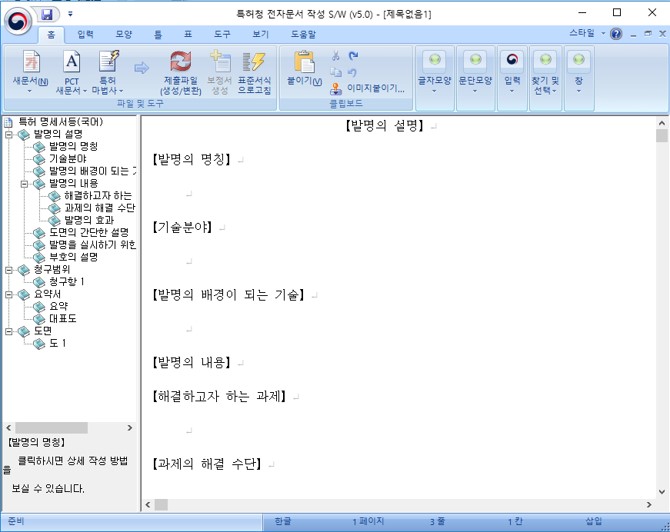This screenshot has width=670, height=532.
Task: Switch to the 도구 ribbon tab
Action: click(222, 35)
